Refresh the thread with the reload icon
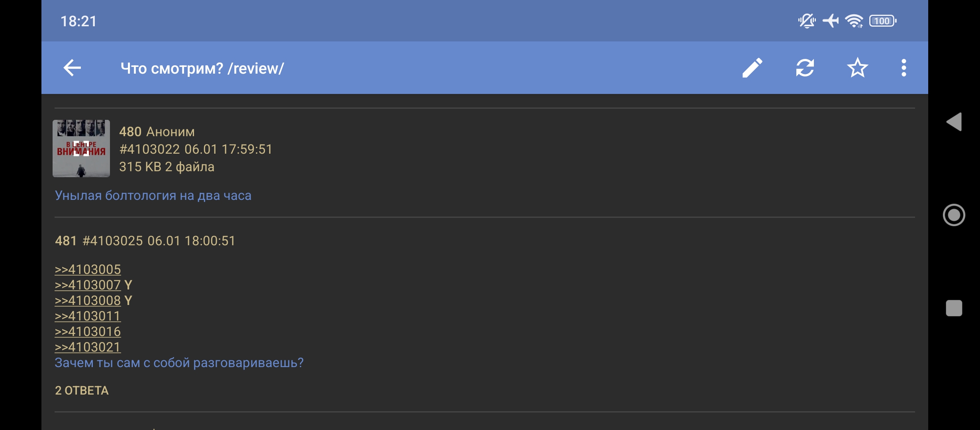The height and width of the screenshot is (430, 980). click(x=805, y=68)
